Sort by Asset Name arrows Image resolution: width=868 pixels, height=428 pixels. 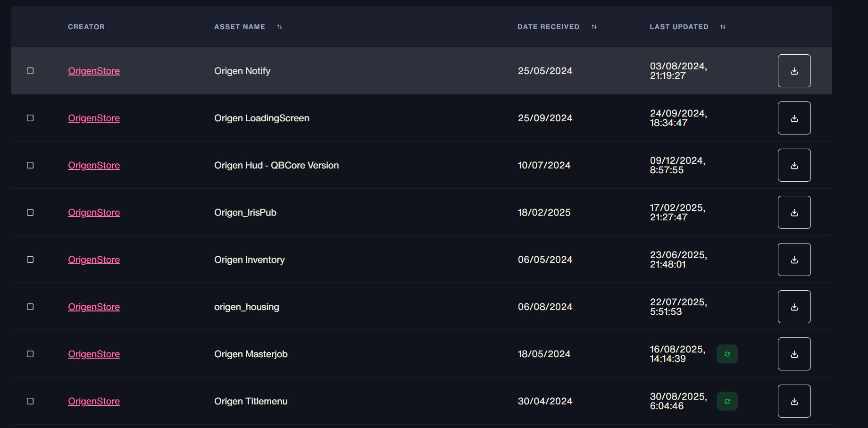point(279,27)
